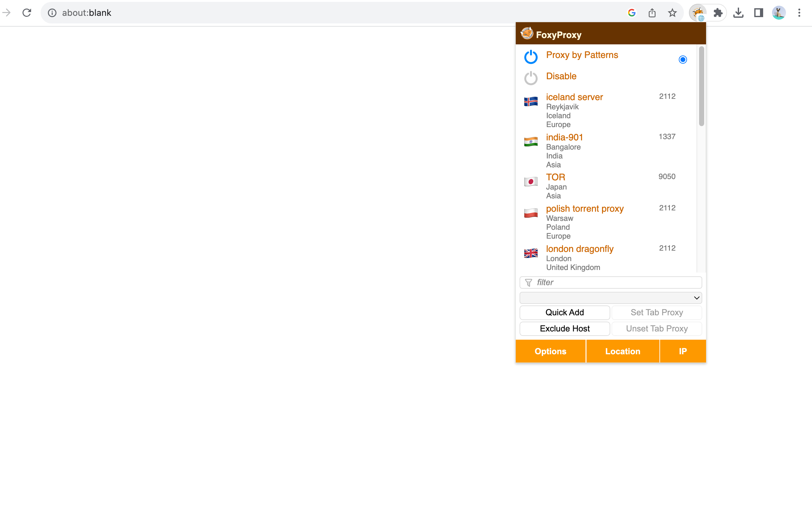
Task: Click the Set Tab Proxy button
Action: click(x=657, y=312)
